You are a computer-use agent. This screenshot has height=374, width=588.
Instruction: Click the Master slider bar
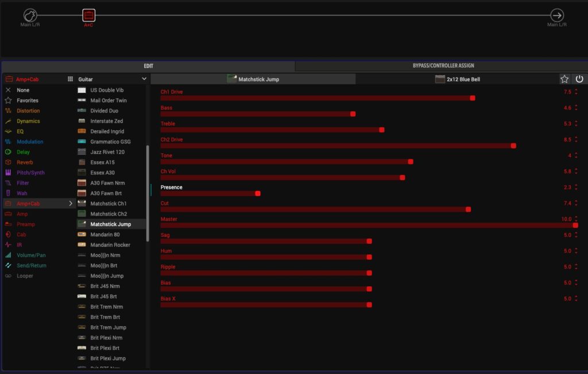coord(367,225)
